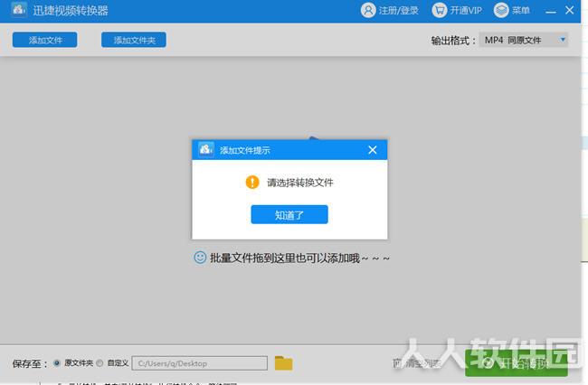Click the 添加文件提示 dialog title icon
The image size is (588, 385).
206,150
